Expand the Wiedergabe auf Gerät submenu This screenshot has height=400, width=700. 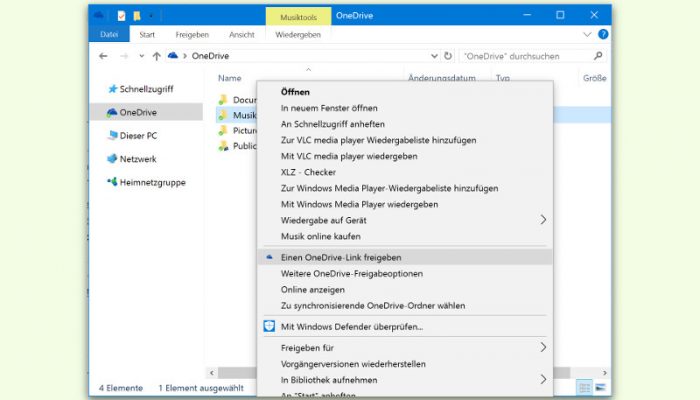(x=405, y=221)
